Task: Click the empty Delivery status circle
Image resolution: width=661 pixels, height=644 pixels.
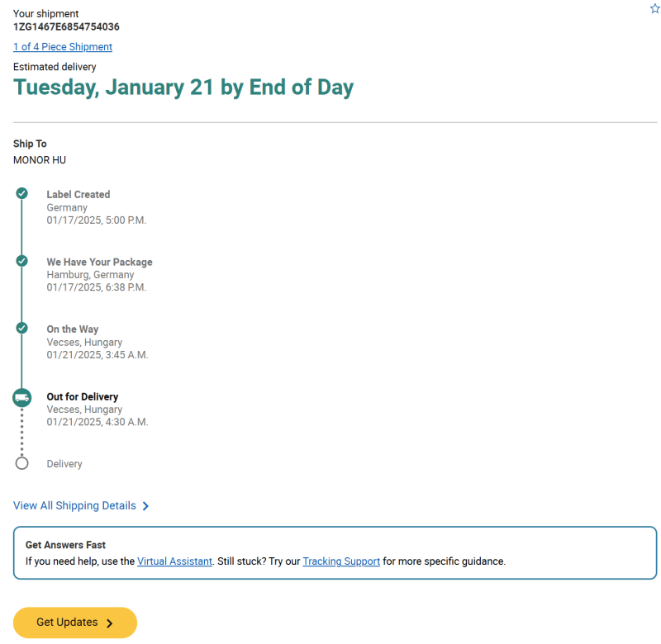Action: [x=22, y=463]
